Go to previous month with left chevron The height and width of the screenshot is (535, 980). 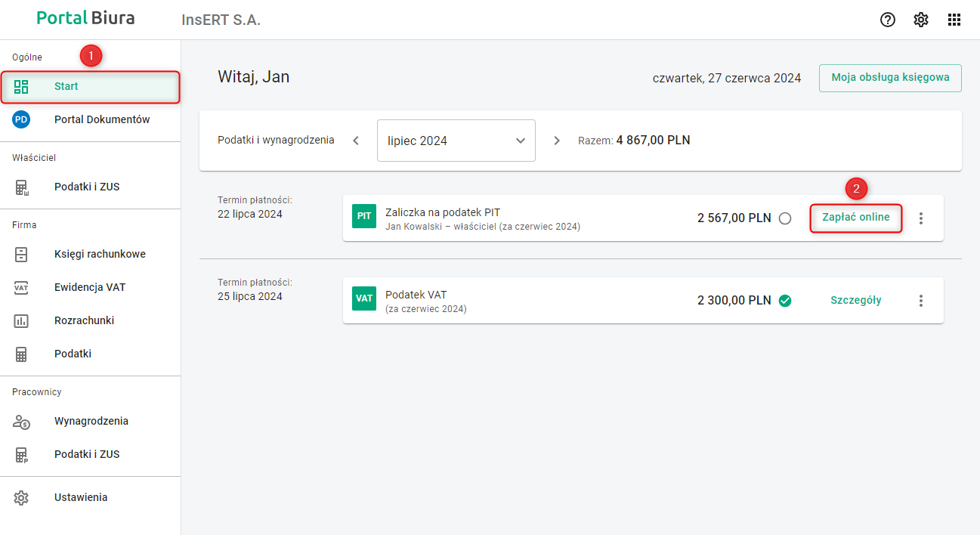[x=356, y=141]
